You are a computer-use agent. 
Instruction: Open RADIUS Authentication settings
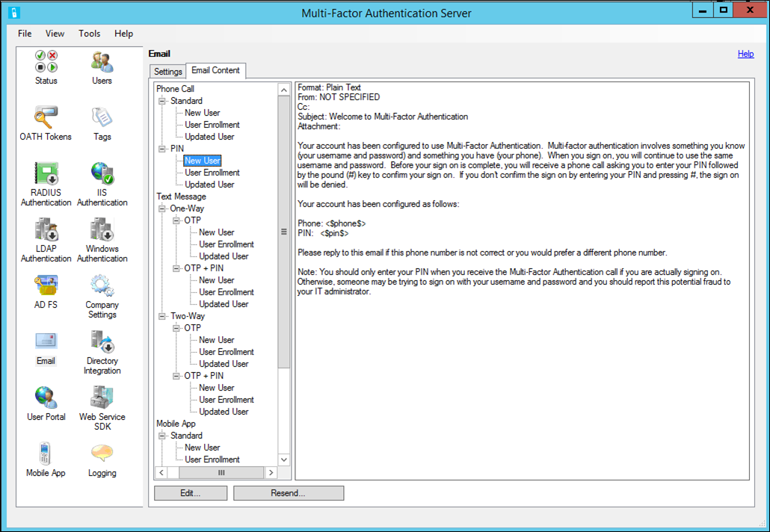tap(45, 179)
